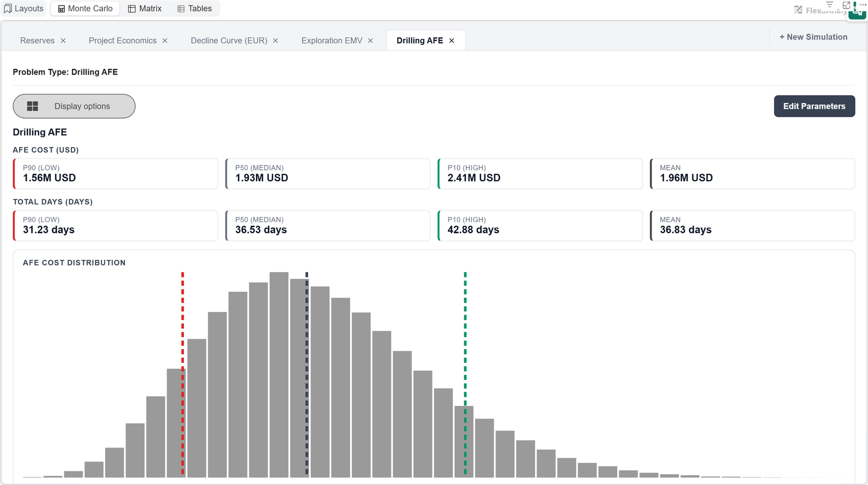The width and height of the screenshot is (868, 485).
Task: Close the Exploration EMV tab
Action: [x=371, y=41]
